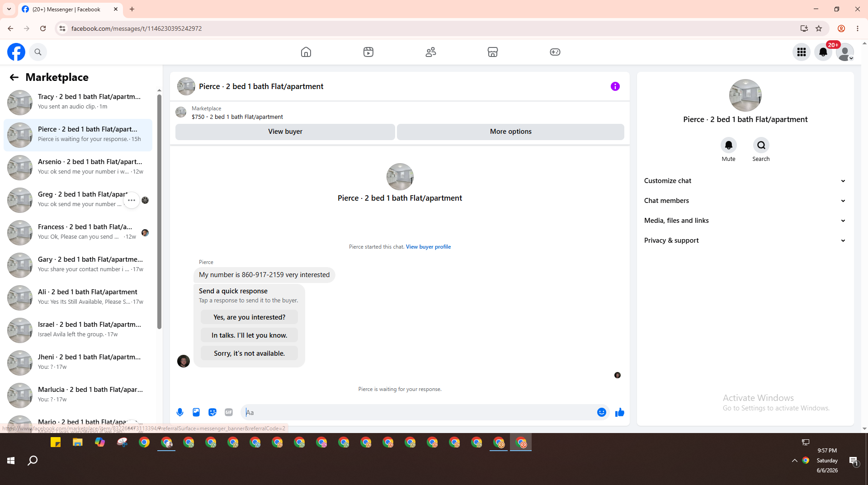
Task: Open the Windows Start menu
Action: [11, 461]
